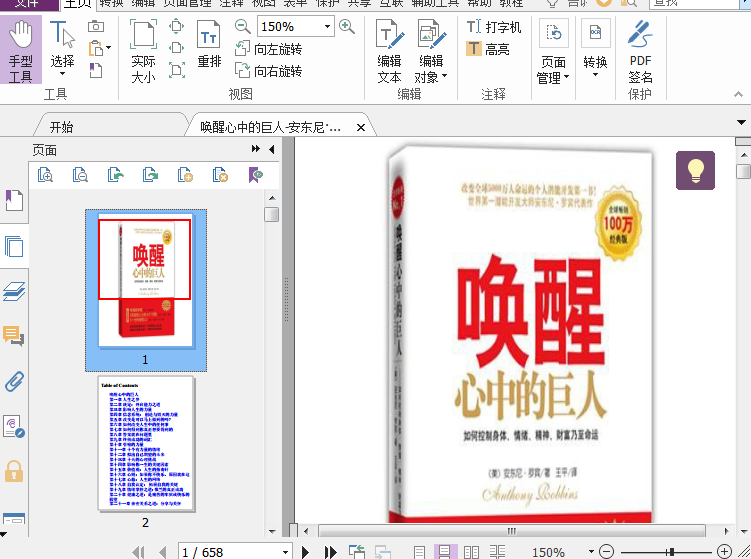
Task: Open the Select tool (选择)
Action: click(62, 48)
